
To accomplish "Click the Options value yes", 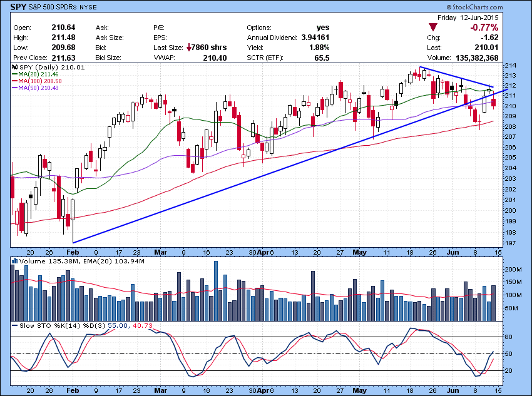I will [323, 28].
